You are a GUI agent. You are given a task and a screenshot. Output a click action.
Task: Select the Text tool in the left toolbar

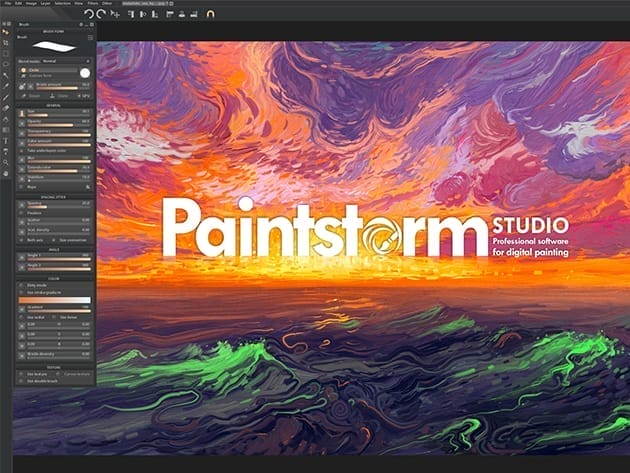point(6,140)
